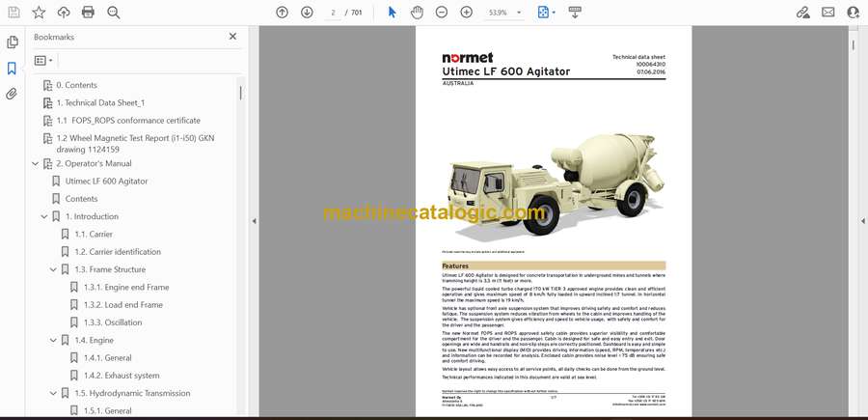
Task: Open bookmark '1. Technical Data Sheet_1'
Action: pos(100,102)
